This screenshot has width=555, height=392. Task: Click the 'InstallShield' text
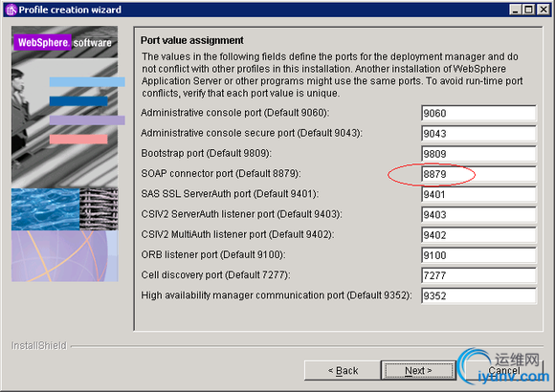click(39, 345)
